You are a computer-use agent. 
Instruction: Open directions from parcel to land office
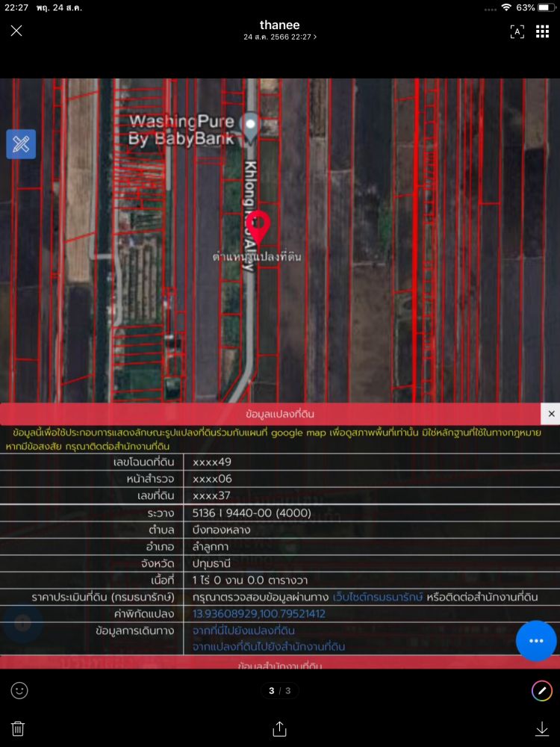point(269,646)
